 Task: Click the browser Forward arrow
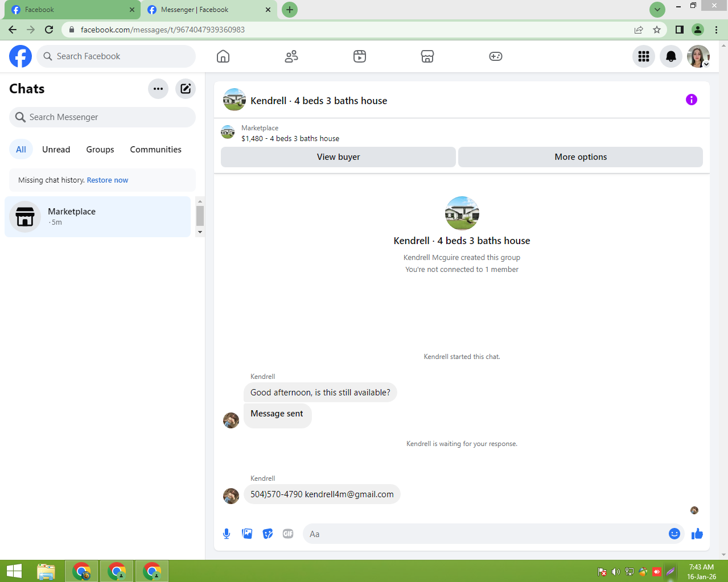[x=31, y=30]
